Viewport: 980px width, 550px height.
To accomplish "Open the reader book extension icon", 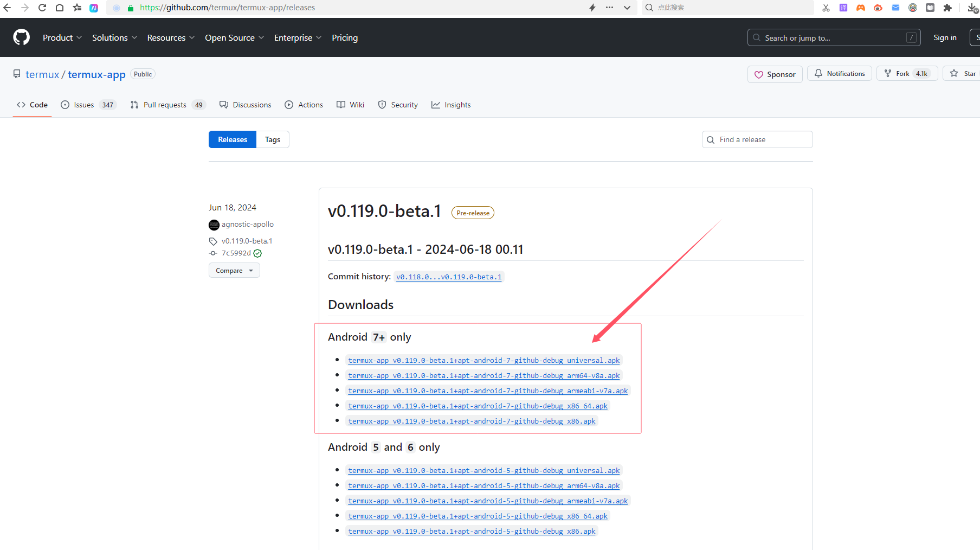I will (x=930, y=8).
